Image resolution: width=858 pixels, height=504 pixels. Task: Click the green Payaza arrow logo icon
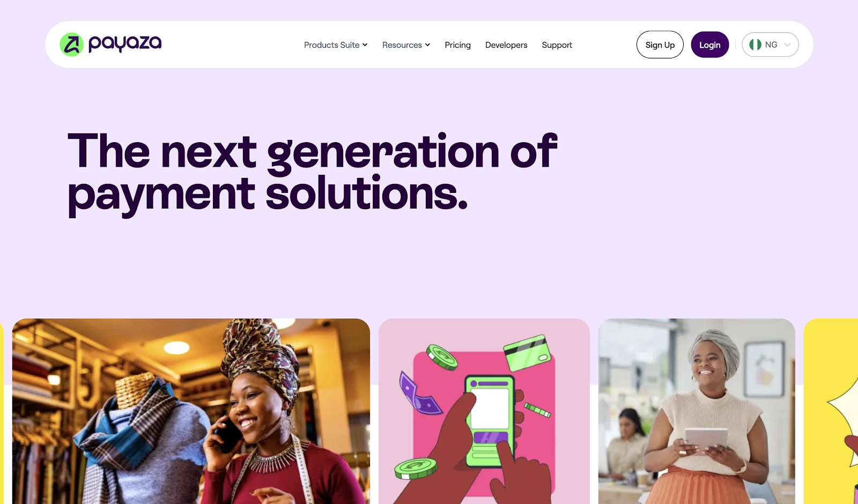[71, 45]
